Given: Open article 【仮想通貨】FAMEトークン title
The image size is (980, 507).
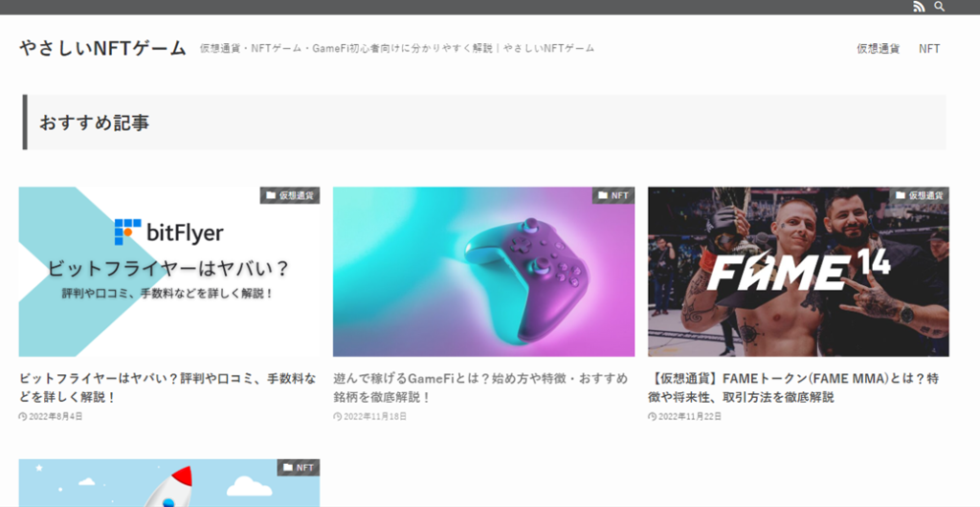Looking at the screenshot, I should (x=793, y=387).
